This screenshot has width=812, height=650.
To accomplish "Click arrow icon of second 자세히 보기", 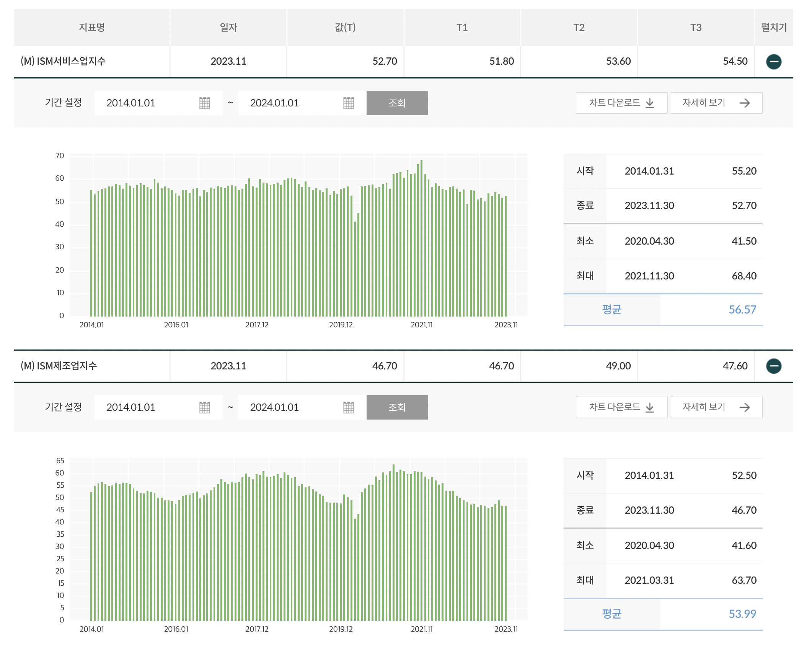I will pos(744,407).
